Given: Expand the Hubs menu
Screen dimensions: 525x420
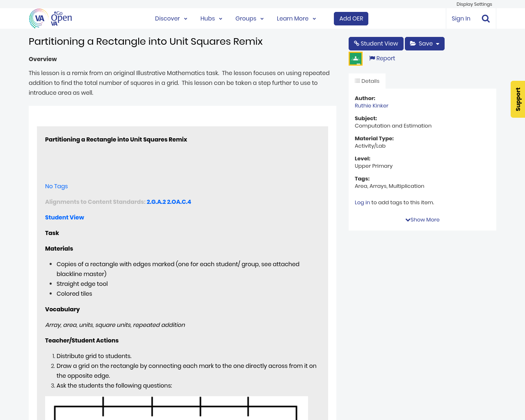Looking at the screenshot, I should click(211, 18).
